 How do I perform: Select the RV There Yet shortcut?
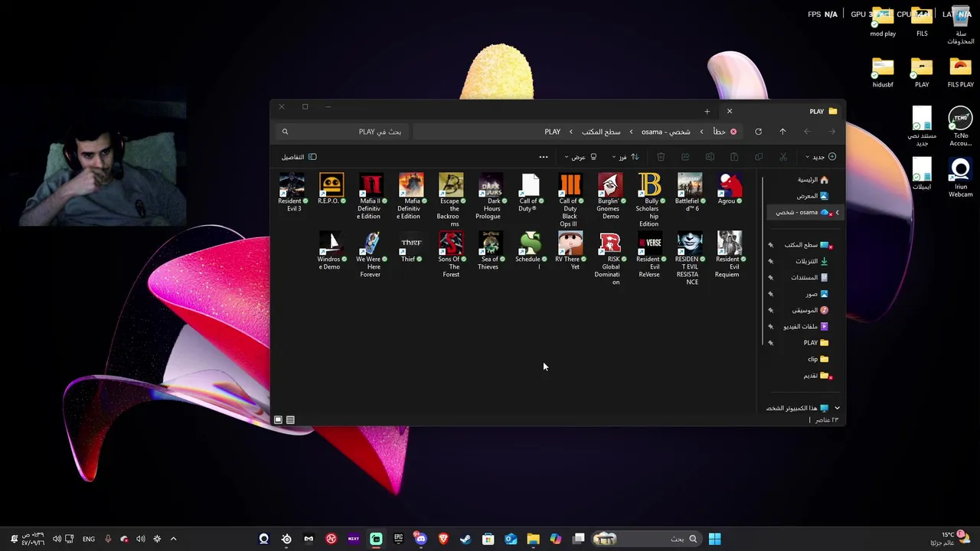[570, 251]
